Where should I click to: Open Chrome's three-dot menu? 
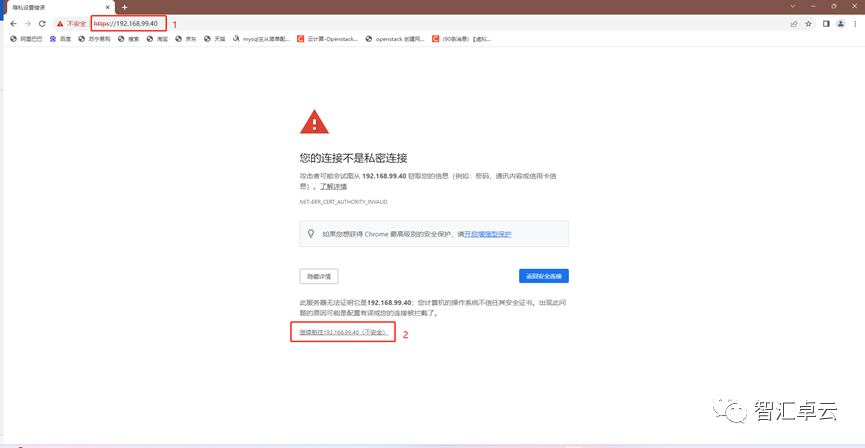(856, 24)
